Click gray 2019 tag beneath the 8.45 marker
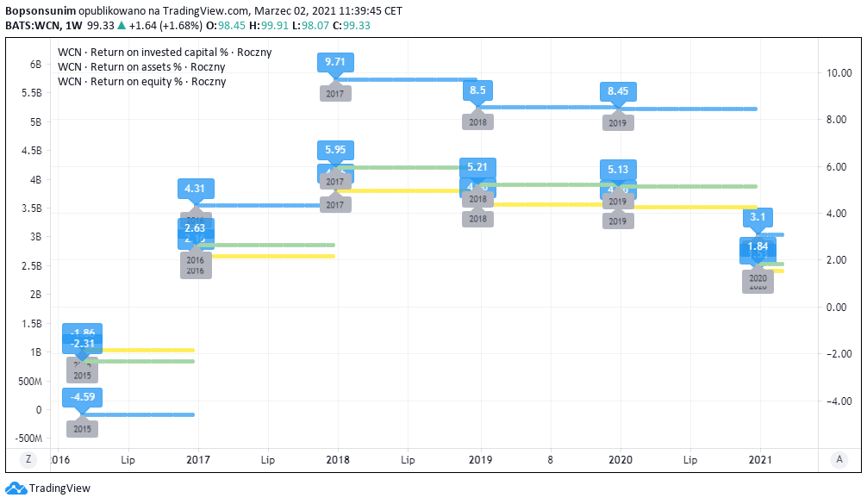This screenshot has width=867, height=504. [x=618, y=123]
